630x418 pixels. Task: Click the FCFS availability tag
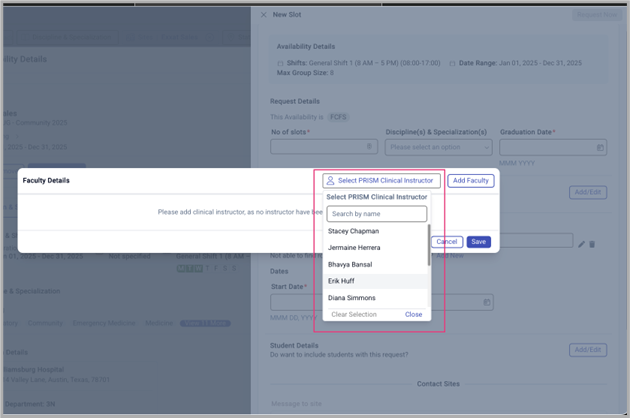tap(338, 117)
